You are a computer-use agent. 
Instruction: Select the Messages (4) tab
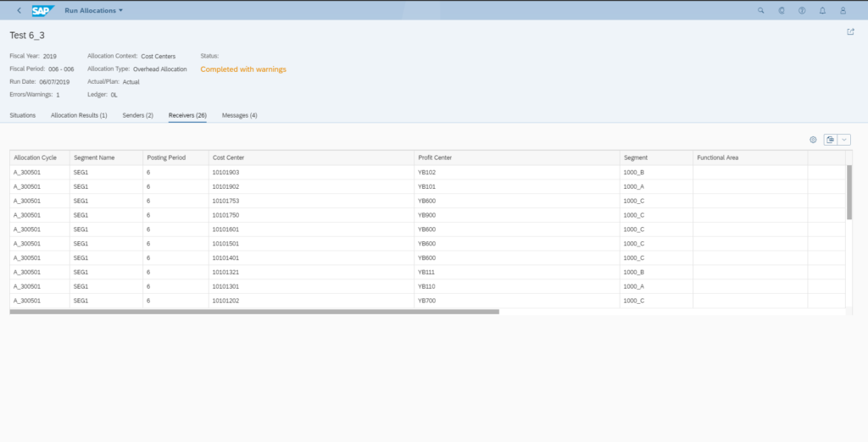(239, 114)
